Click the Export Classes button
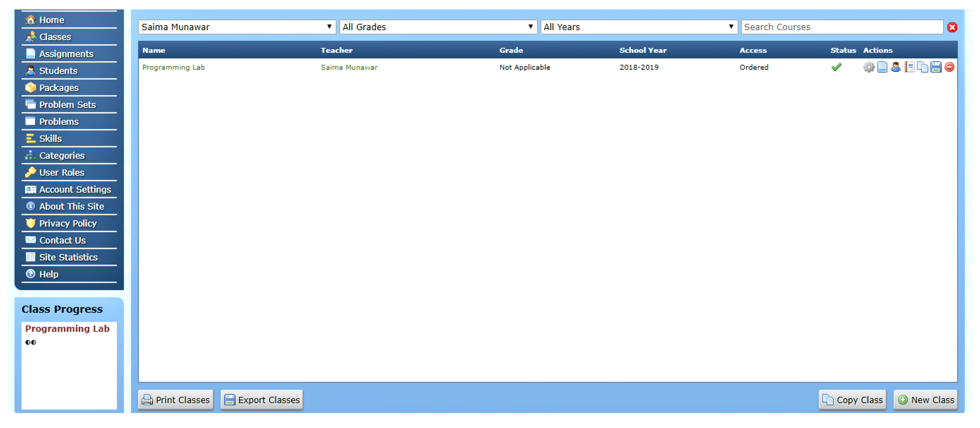The height and width of the screenshot is (428, 980). coord(262,400)
